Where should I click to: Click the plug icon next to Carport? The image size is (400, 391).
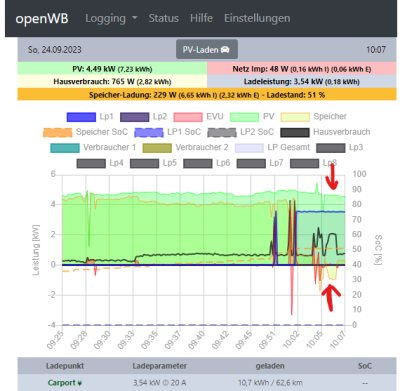click(x=80, y=383)
